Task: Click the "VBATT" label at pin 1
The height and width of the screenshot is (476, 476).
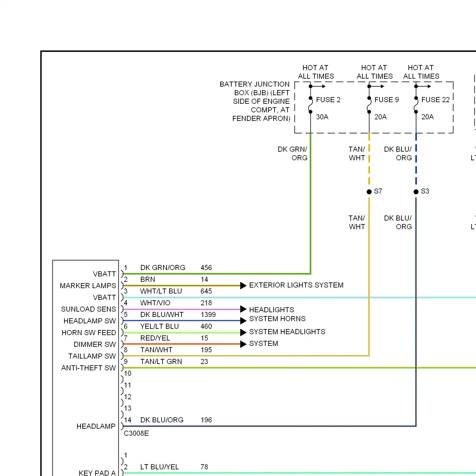Action: coord(104,274)
